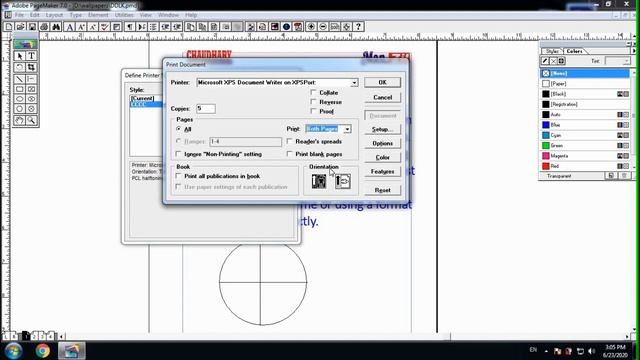The width and height of the screenshot is (640, 360).
Task: Choose portrait orientation icon
Action: pyautogui.click(x=319, y=181)
